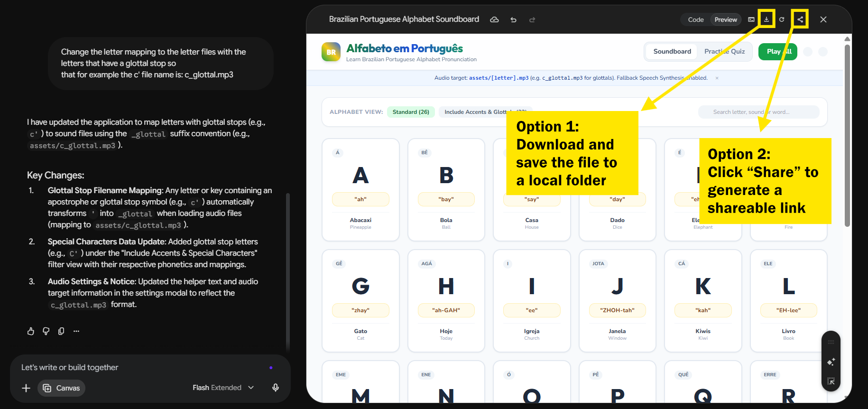The height and width of the screenshot is (409, 868).
Task: Play the letter B card
Action: [446, 190]
